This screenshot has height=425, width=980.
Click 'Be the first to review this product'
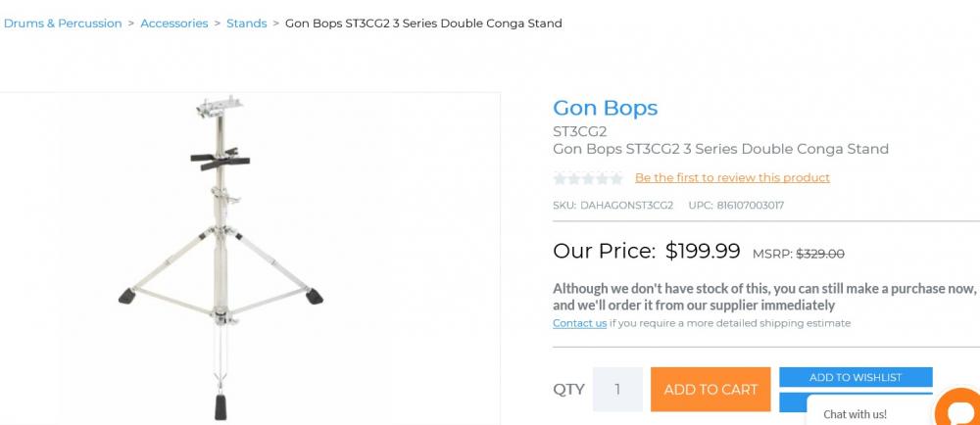pyautogui.click(x=732, y=178)
